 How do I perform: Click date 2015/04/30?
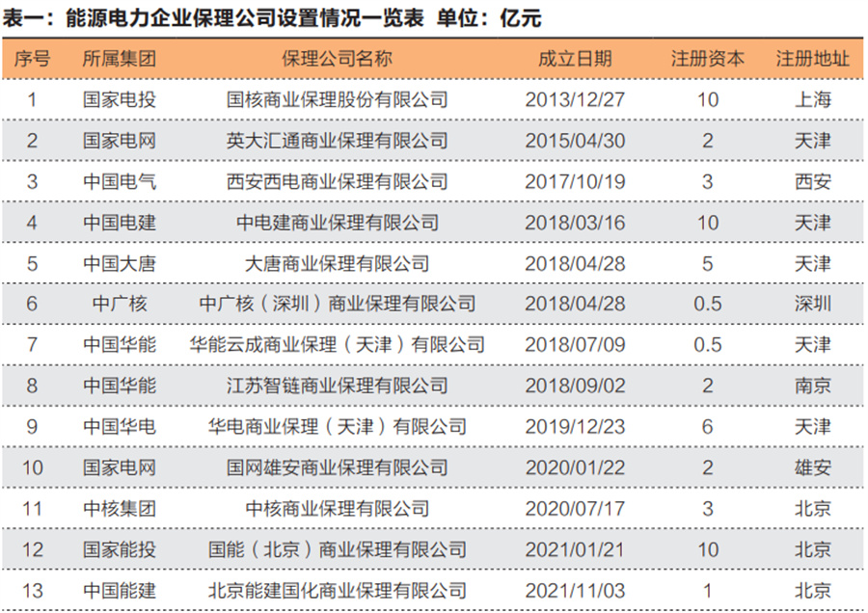tap(575, 141)
